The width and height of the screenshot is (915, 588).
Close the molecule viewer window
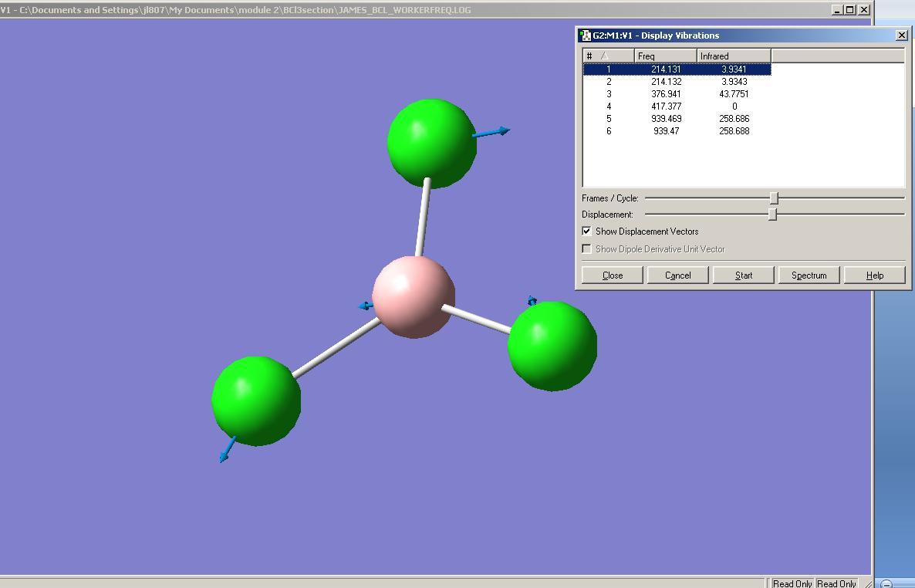coord(864,9)
